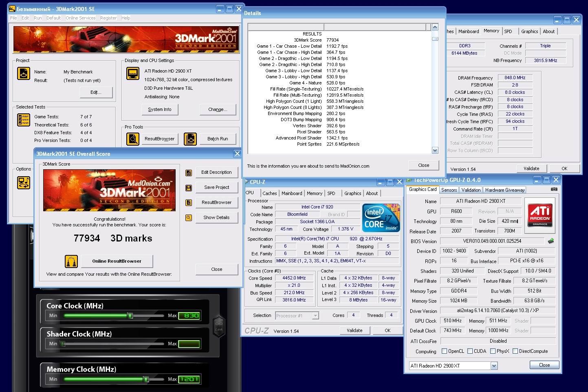This screenshot has width=588, height=392.
Task: Click the Memory Clock 1201 value field
Action: 189,379
